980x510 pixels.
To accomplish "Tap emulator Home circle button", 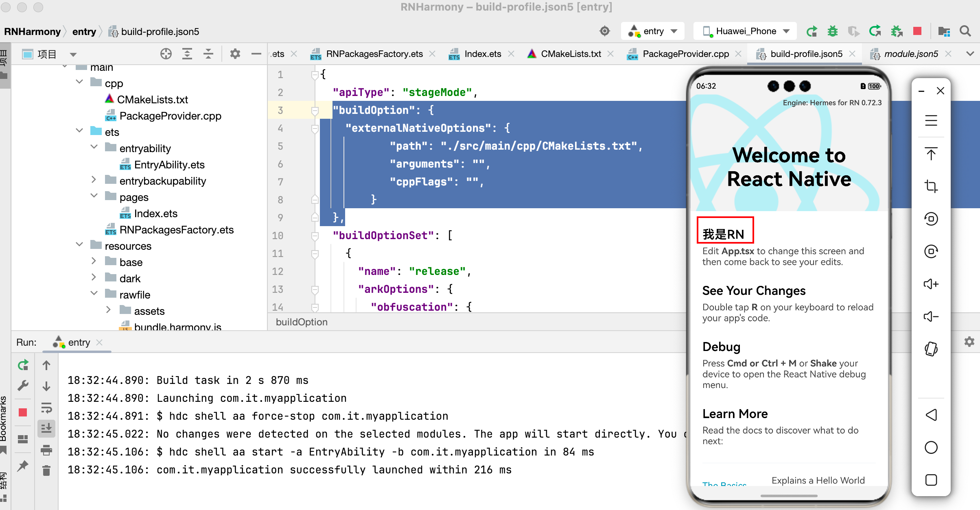I will pos(931,447).
